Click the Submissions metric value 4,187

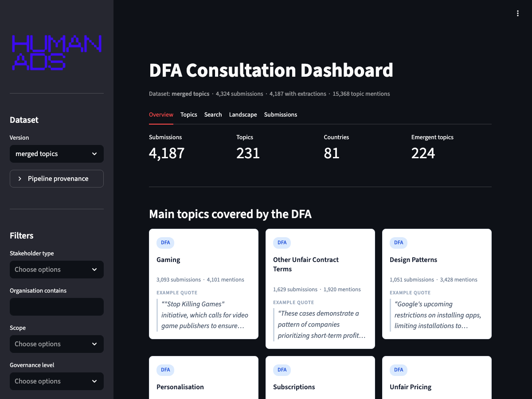(167, 153)
